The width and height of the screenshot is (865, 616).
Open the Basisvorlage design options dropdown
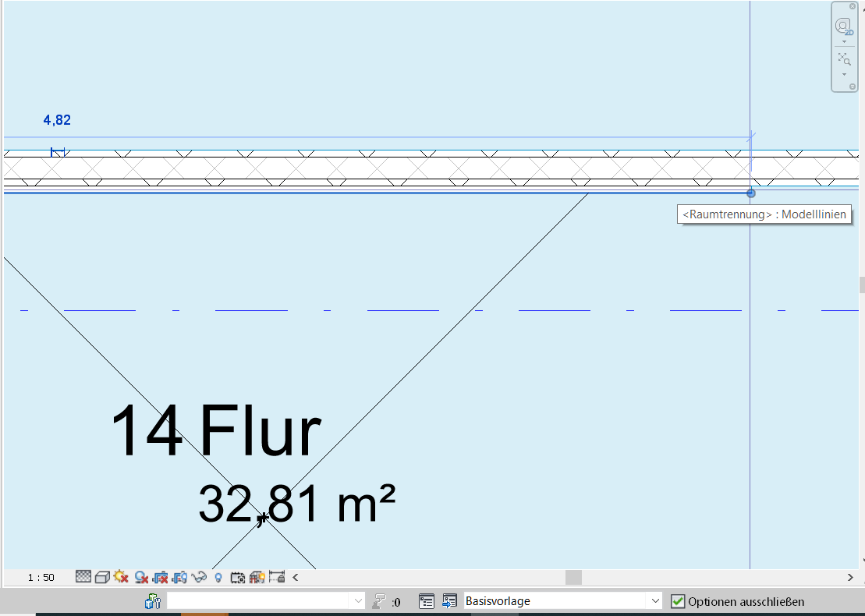click(x=654, y=601)
